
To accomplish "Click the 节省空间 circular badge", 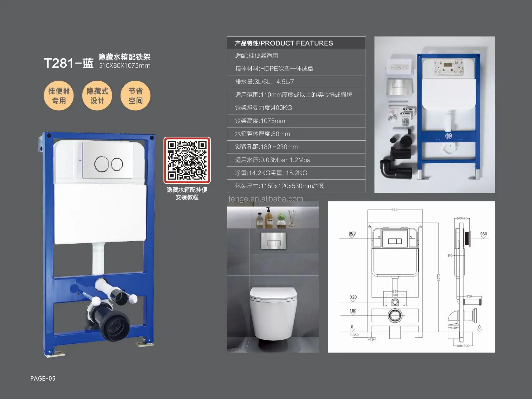I will pos(135,95).
